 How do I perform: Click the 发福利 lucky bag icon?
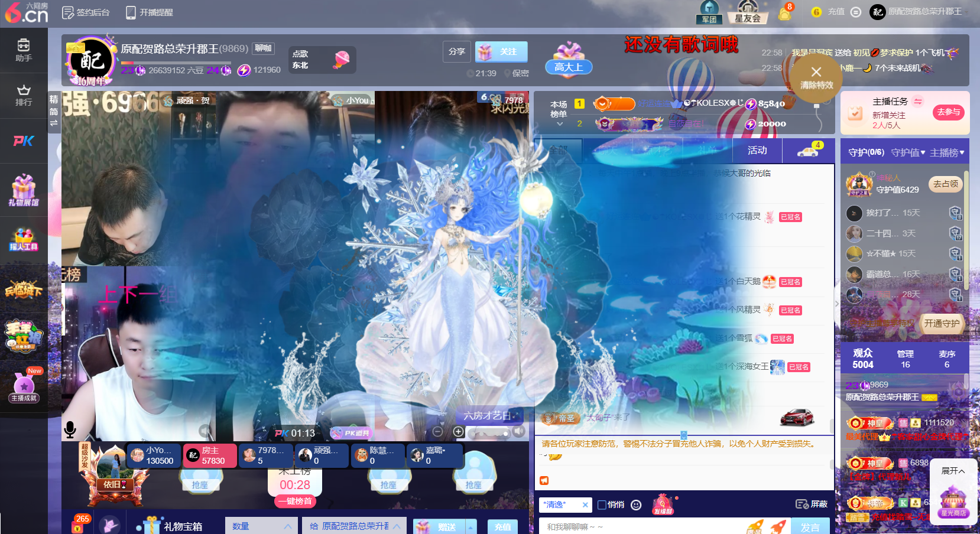click(x=663, y=504)
